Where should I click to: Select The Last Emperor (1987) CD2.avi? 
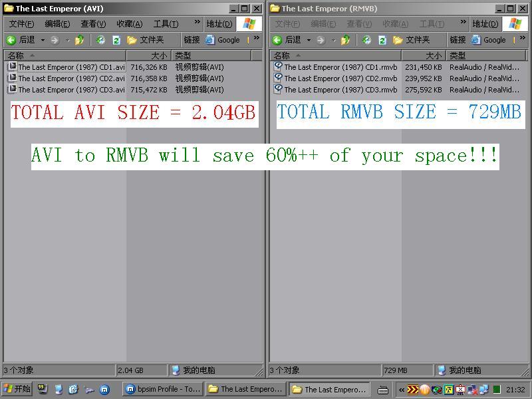click(x=72, y=78)
